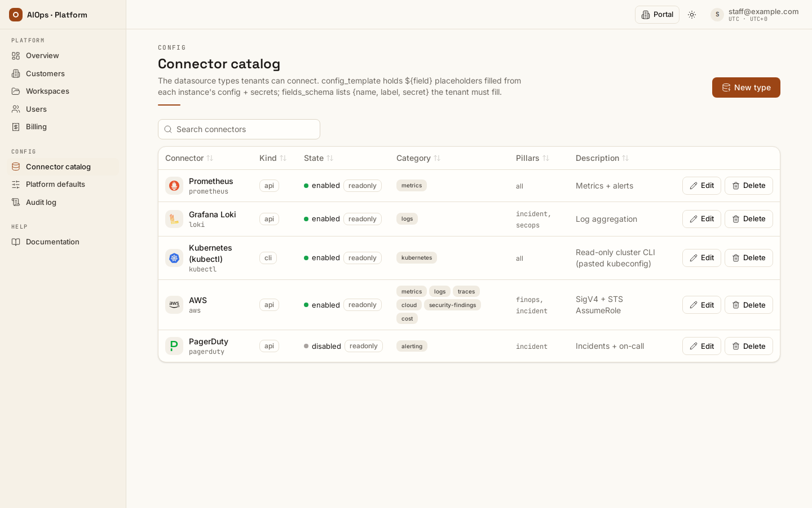Delete the Grafana Loki connector
The height and width of the screenshot is (508, 812).
(748, 219)
